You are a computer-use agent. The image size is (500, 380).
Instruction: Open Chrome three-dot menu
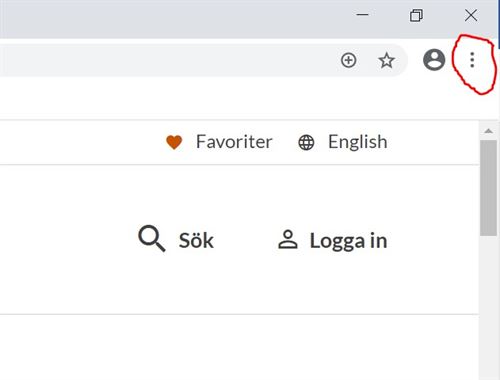[472, 60]
